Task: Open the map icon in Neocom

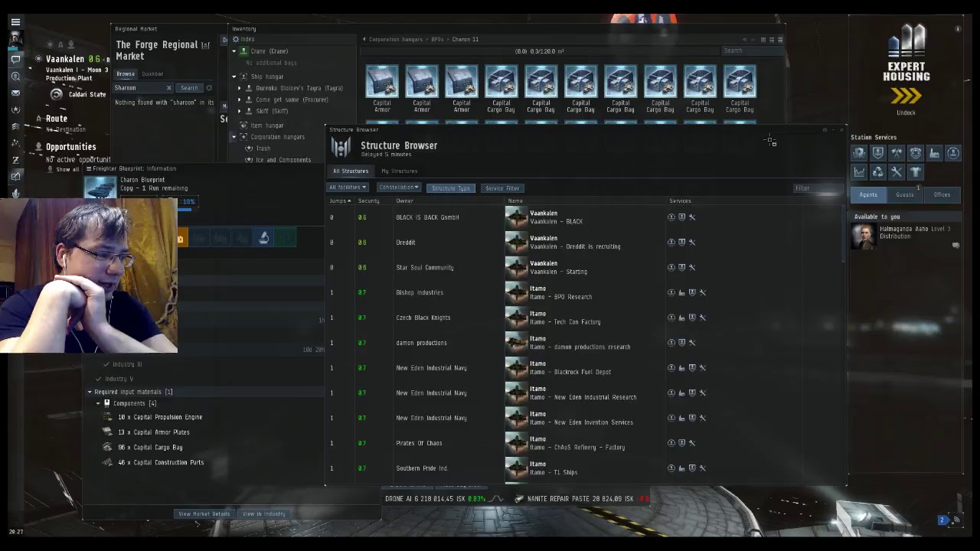Action: point(15,143)
